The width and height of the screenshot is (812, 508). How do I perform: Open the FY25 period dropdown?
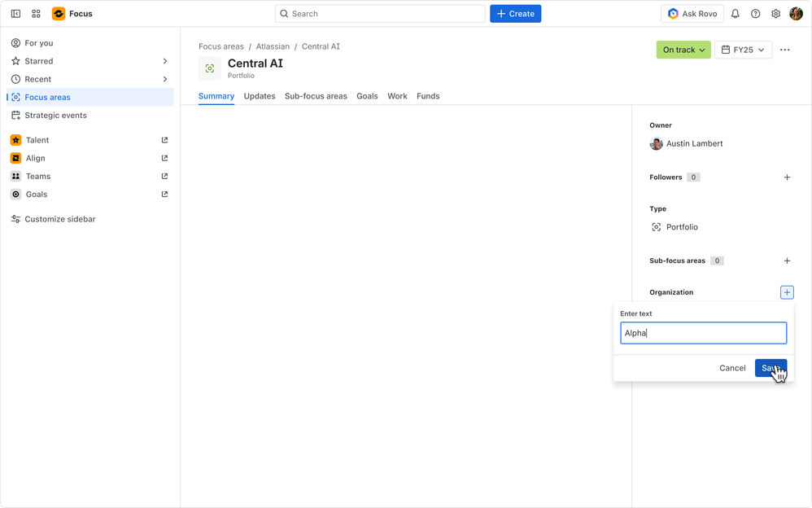[x=743, y=50]
